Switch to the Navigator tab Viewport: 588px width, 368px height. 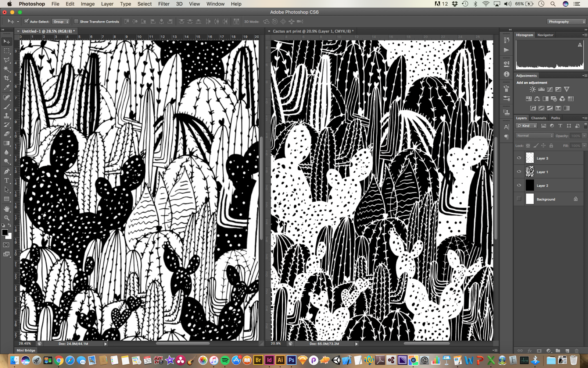tap(545, 35)
